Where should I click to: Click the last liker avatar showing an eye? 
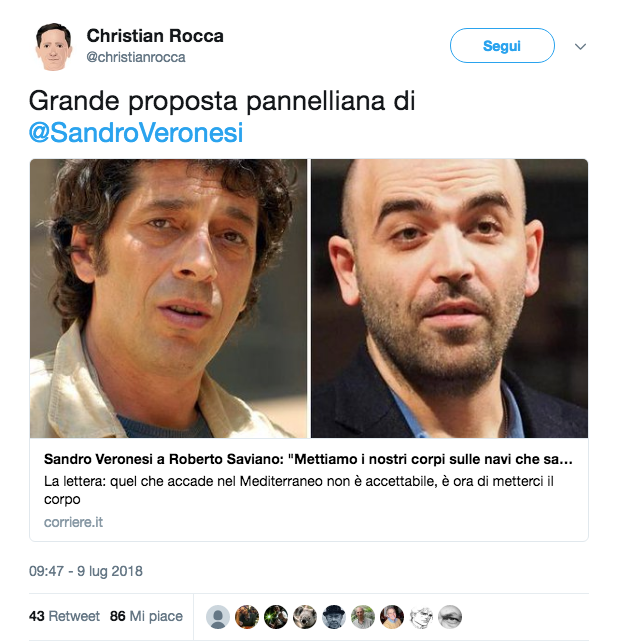(x=450, y=617)
